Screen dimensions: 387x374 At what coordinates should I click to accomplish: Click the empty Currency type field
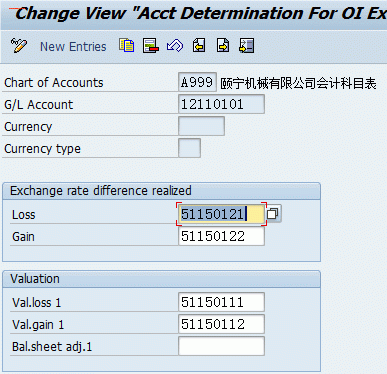[189, 148]
